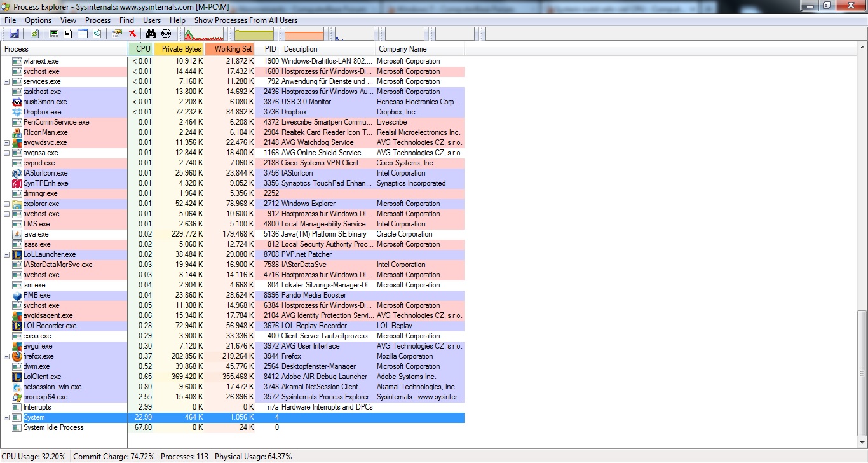Click the SynTPEnh.exe touchpad icon
Viewport: 868px width, 463px height.
[x=17, y=183]
